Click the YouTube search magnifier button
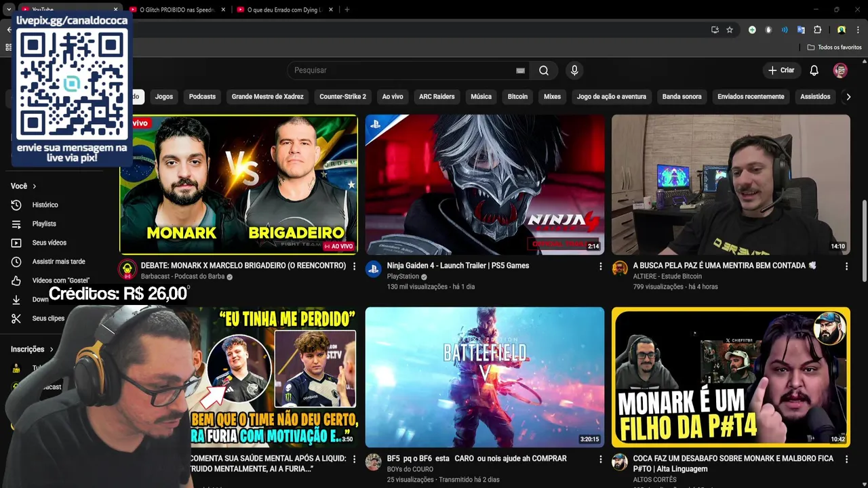This screenshot has width=868, height=488. (x=544, y=70)
